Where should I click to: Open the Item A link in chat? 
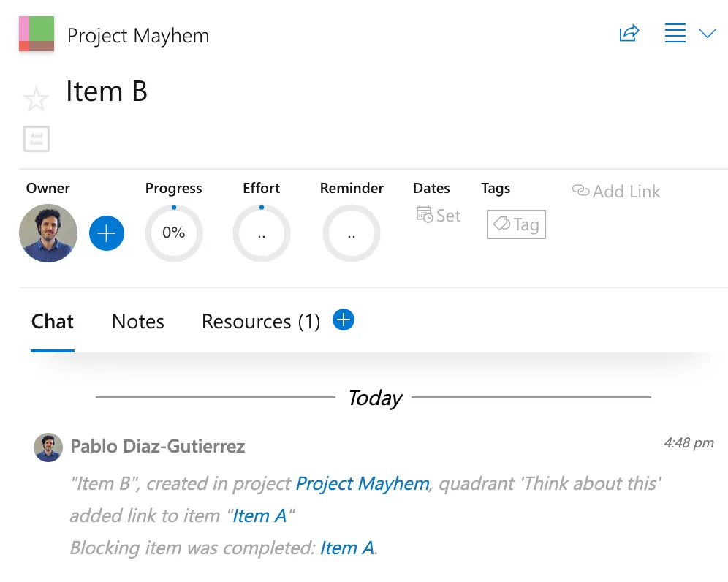pos(260,515)
